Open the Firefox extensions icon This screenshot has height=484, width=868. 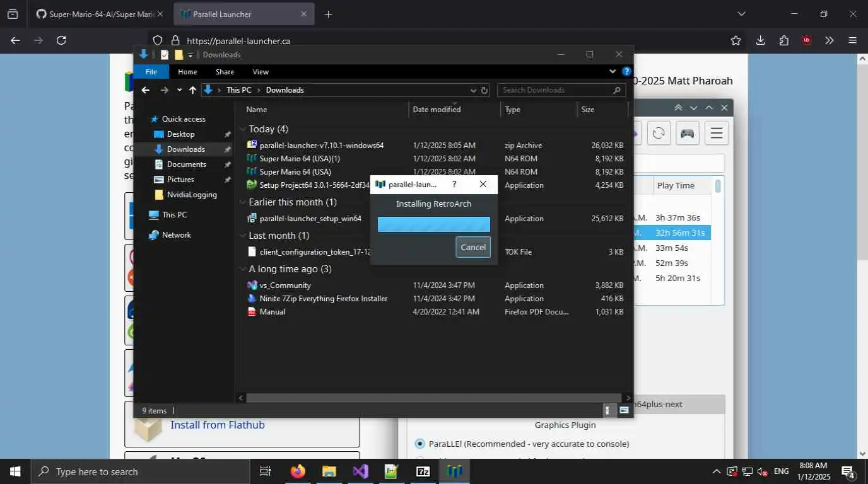pos(783,40)
